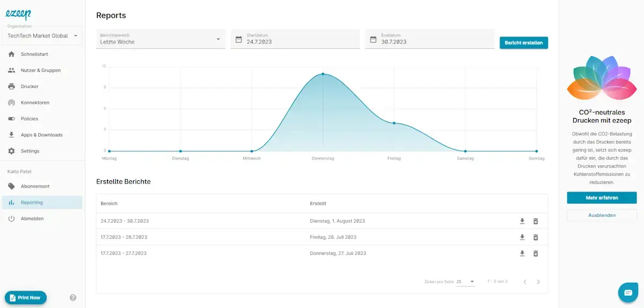Open the Zeilen pro Seite dropdown
Viewport: 644px width, 308px height.
coord(465,282)
